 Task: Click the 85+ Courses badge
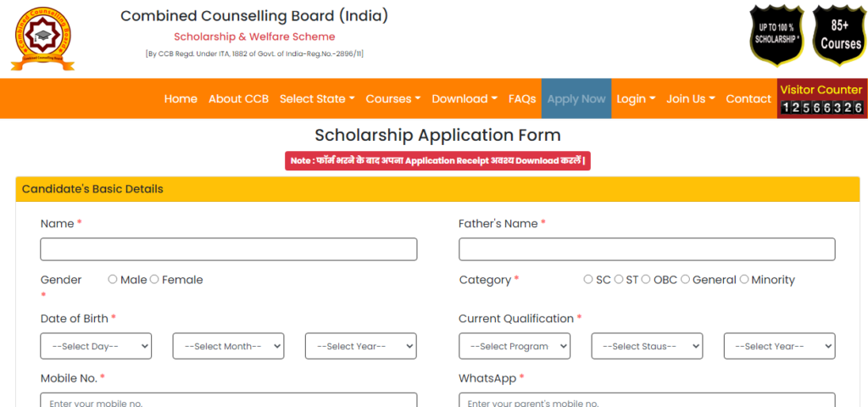point(840,35)
